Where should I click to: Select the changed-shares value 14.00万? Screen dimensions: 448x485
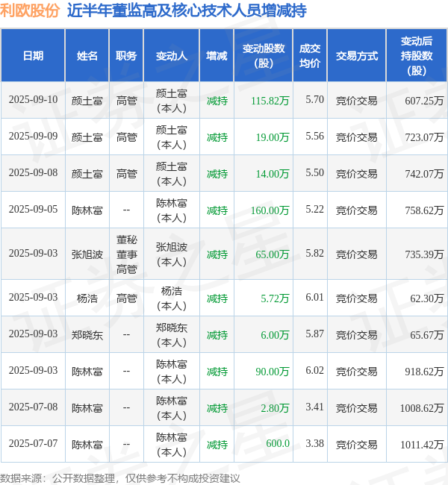click(273, 173)
